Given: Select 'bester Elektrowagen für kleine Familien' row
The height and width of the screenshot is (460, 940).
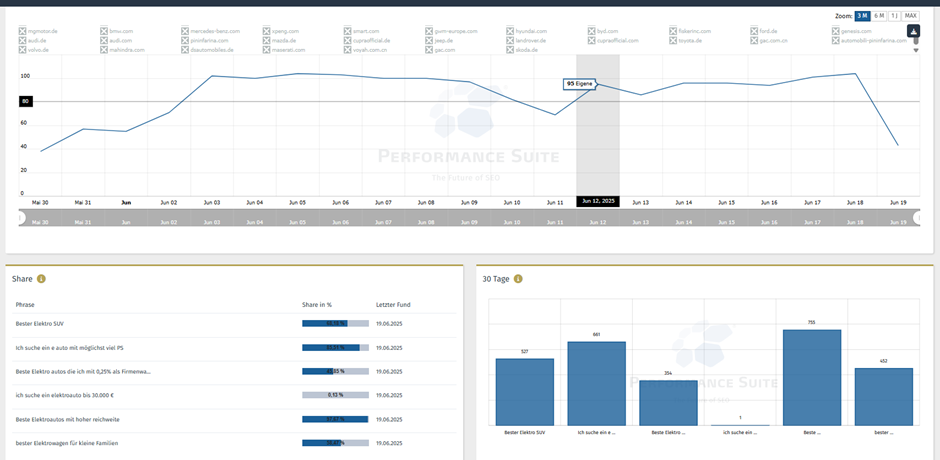Looking at the screenshot, I should [x=234, y=443].
